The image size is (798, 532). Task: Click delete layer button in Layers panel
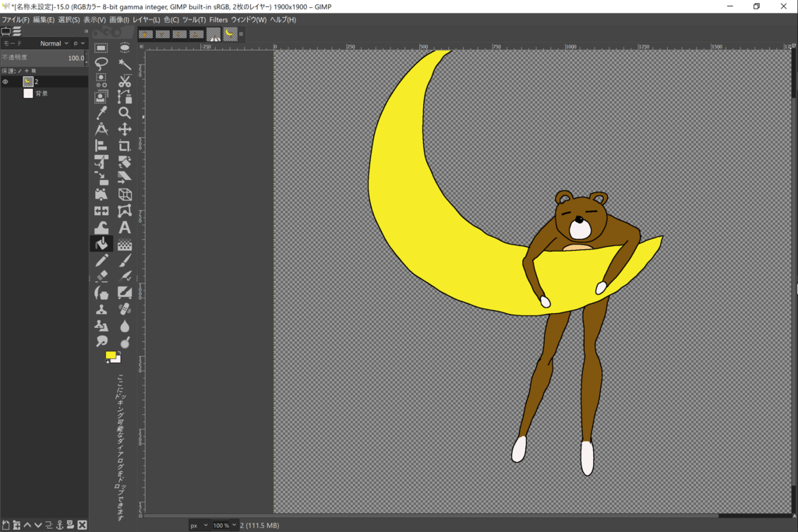[82, 525]
